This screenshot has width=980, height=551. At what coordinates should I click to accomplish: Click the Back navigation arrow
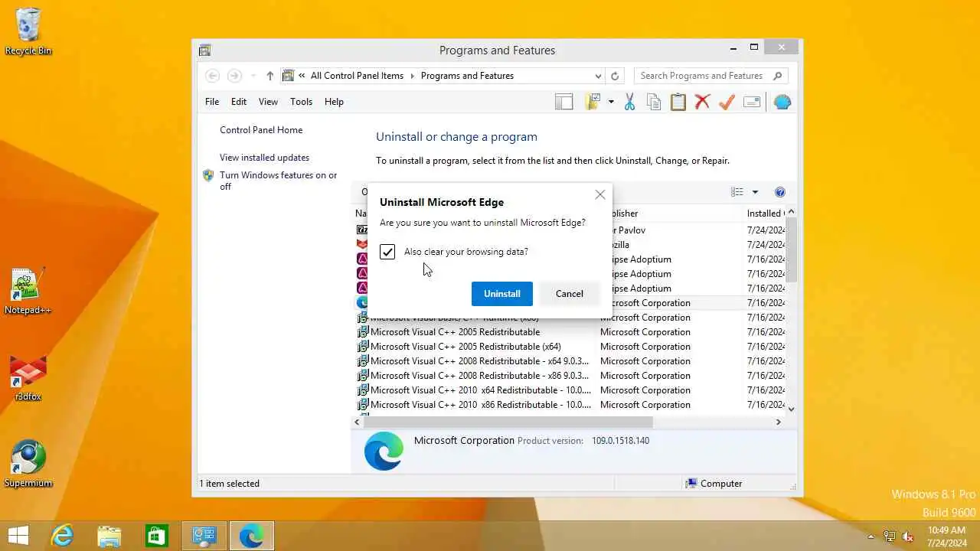tap(213, 76)
